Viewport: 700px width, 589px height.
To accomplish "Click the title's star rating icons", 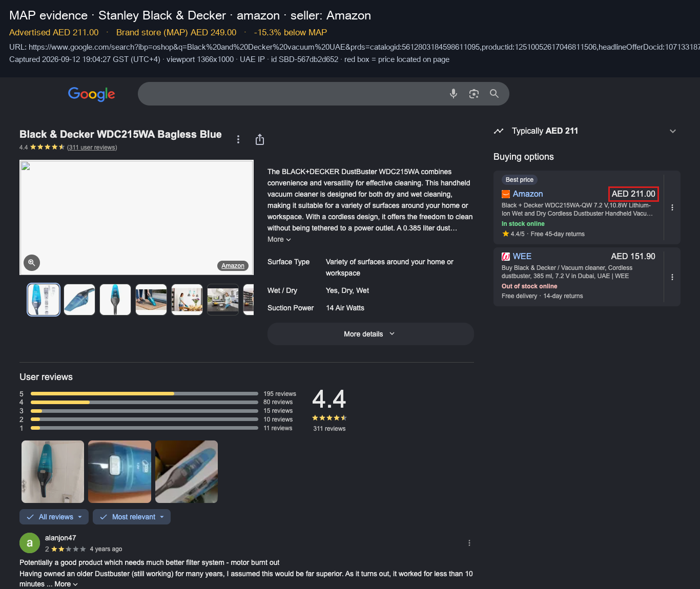I will pyautogui.click(x=47, y=147).
